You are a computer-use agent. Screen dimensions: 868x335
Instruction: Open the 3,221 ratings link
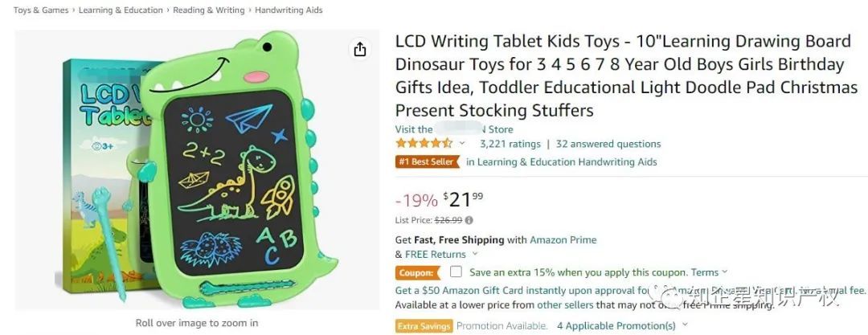point(510,144)
